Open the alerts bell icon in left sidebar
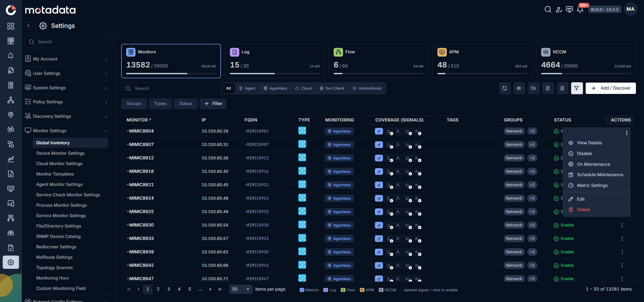The width and height of the screenshot is (644, 302). click(11, 56)
